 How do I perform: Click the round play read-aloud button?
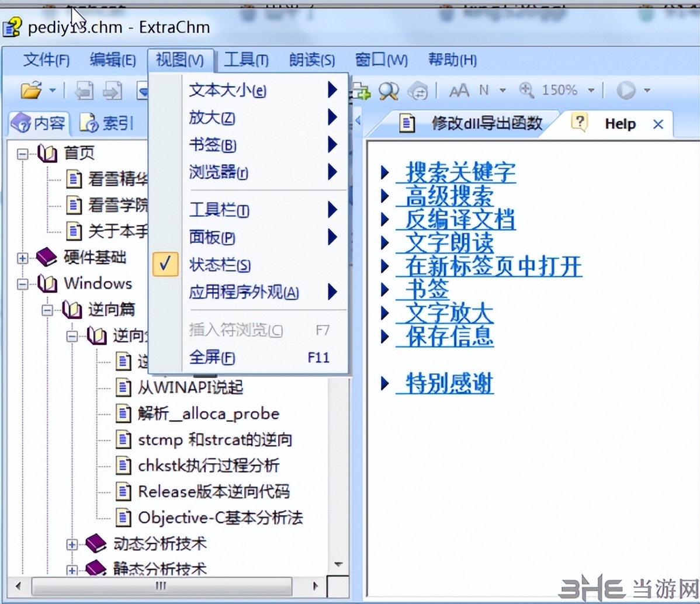tap(626, 91)
